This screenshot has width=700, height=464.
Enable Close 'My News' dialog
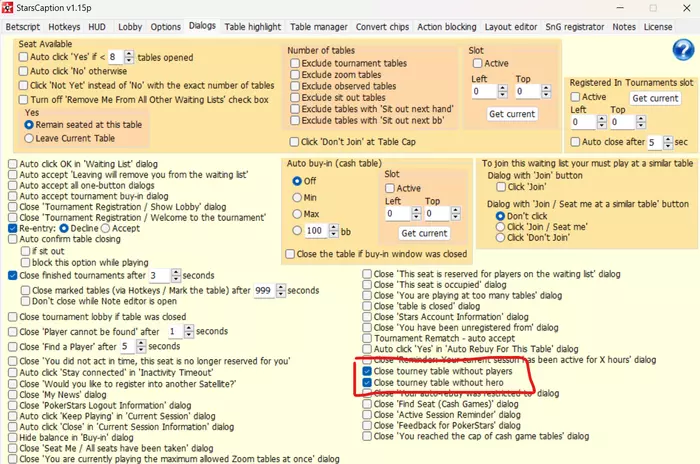[12, 395]
